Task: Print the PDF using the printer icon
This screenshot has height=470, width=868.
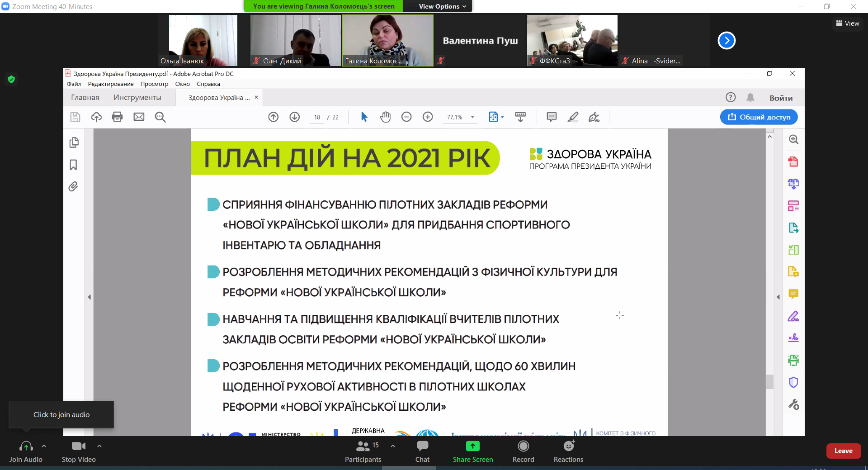Action: 117,117
